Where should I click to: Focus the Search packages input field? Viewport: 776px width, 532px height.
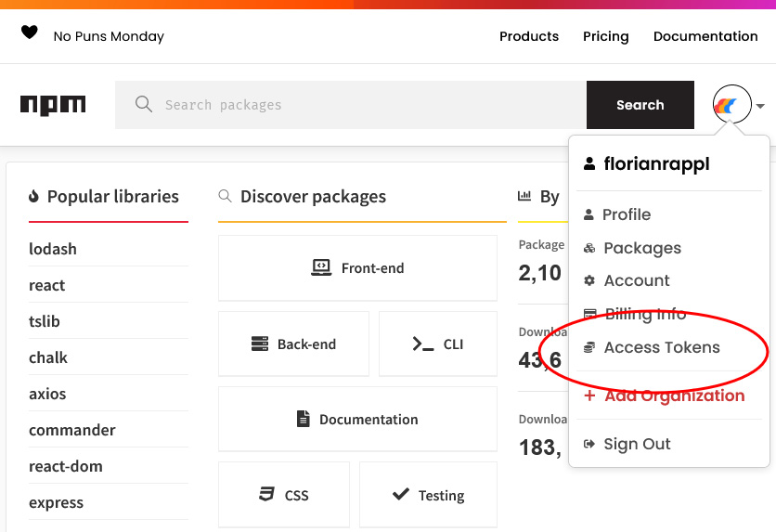point(351,105)
